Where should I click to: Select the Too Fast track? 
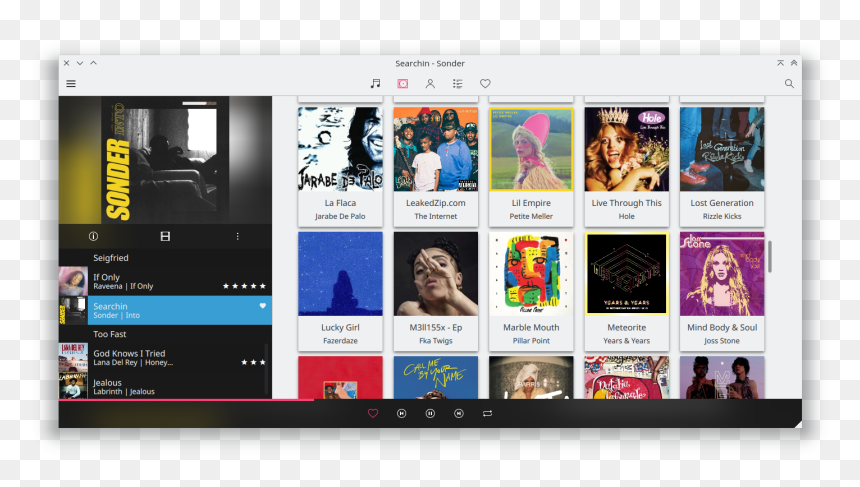(165, 333)
